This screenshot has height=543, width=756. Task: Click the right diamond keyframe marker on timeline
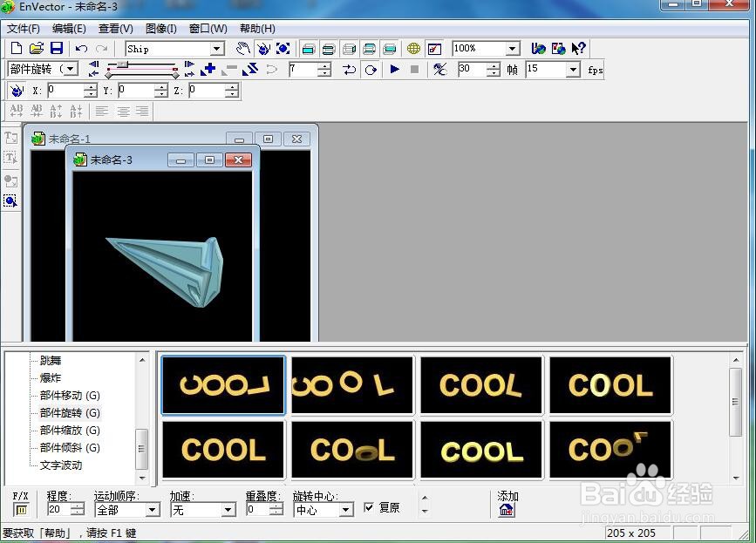[x=175, y=75]
